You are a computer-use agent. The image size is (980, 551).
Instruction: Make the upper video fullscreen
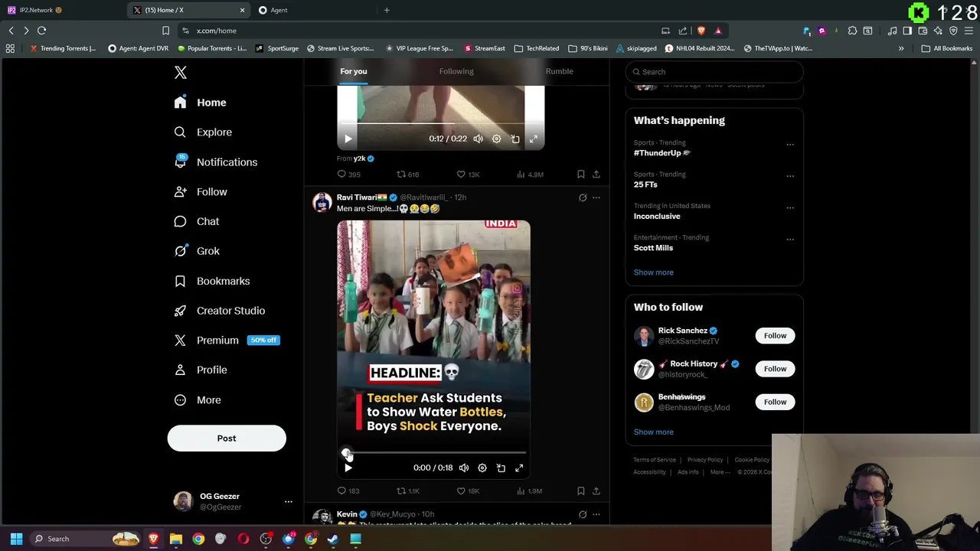coord(534,139)
